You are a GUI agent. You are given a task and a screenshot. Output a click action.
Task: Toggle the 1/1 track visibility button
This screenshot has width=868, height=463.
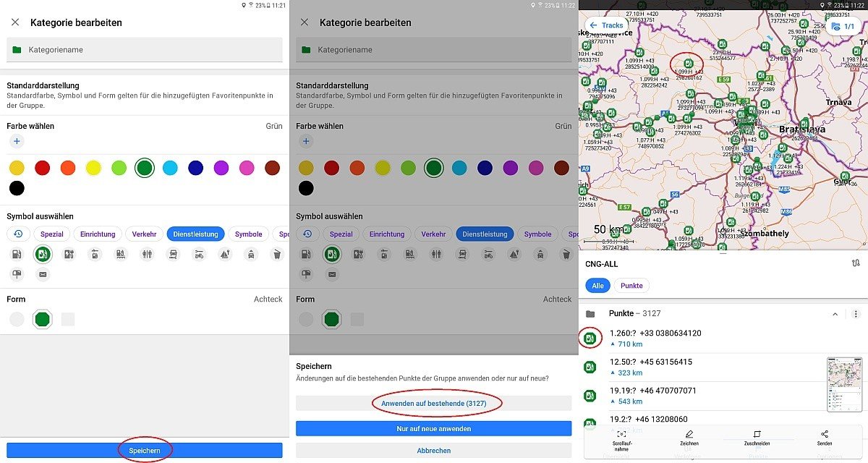coord(845,26)
